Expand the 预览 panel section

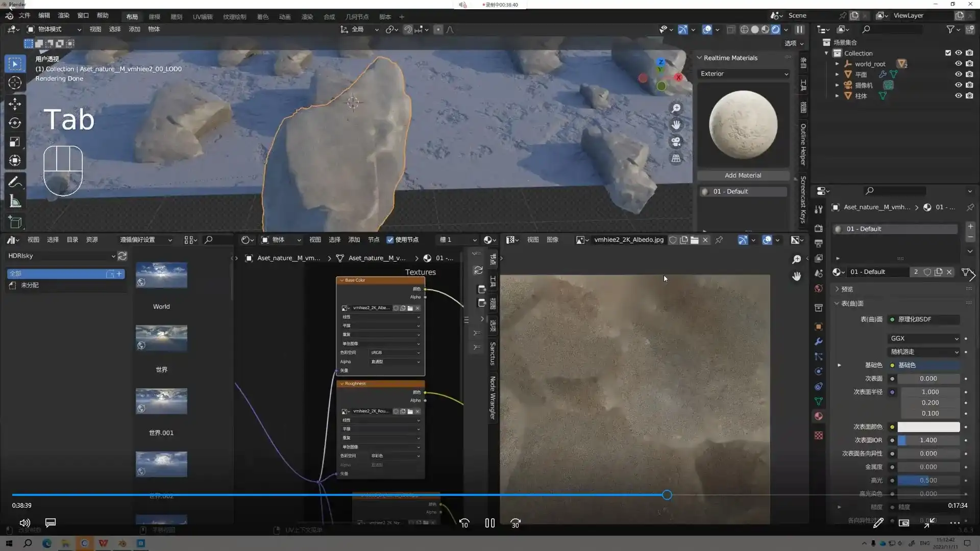pyautogui.click(x=847, y=289)
